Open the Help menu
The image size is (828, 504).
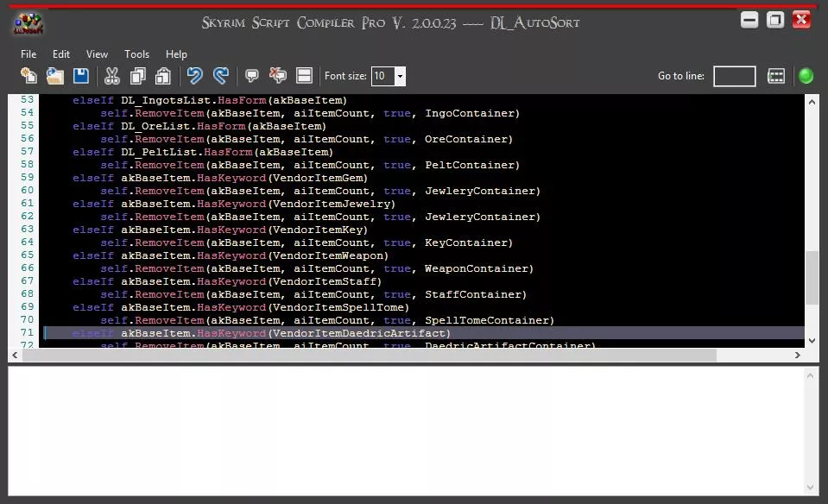(176, 54)
